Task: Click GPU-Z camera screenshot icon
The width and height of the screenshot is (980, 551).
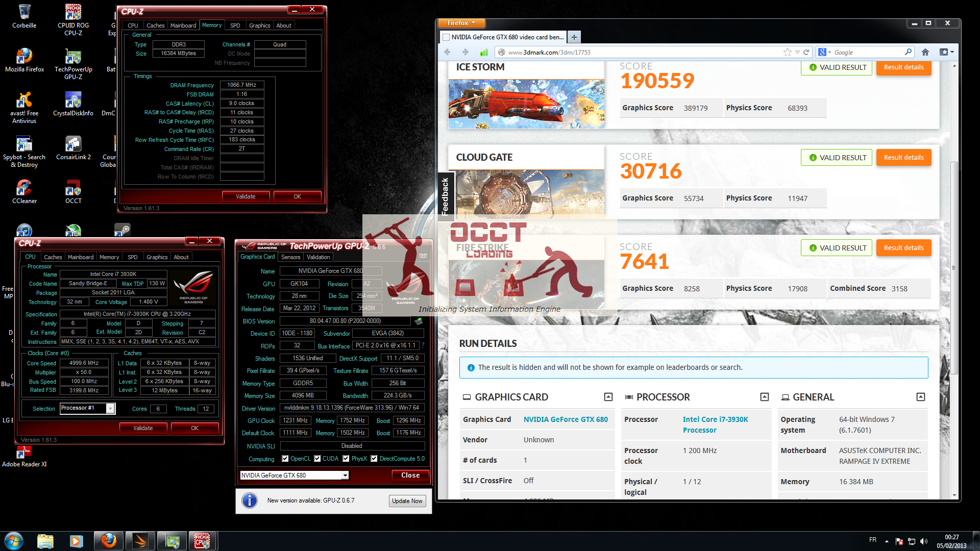Action: tap(423, 256)
